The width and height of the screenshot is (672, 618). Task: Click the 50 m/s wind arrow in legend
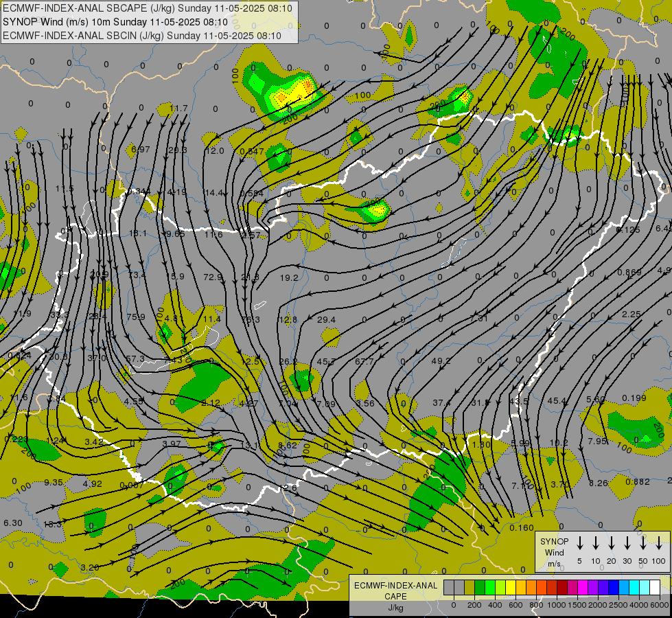[x=643, y=543]
